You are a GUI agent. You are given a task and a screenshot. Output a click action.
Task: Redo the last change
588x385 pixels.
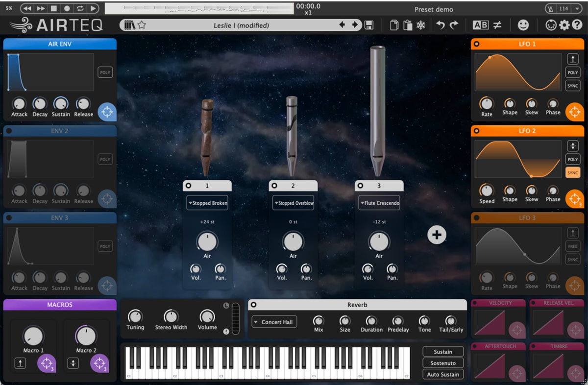pyautogui.click(x=454, y=25)
